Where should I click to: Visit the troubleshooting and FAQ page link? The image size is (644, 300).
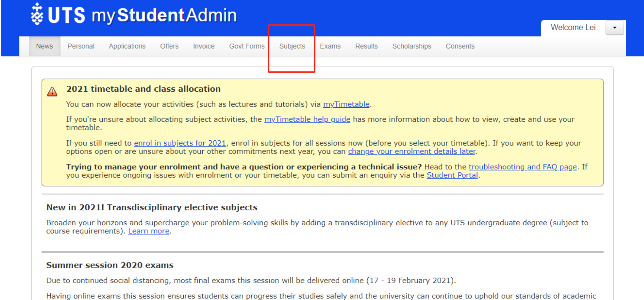pyautogui.click(x=523, y=167)
